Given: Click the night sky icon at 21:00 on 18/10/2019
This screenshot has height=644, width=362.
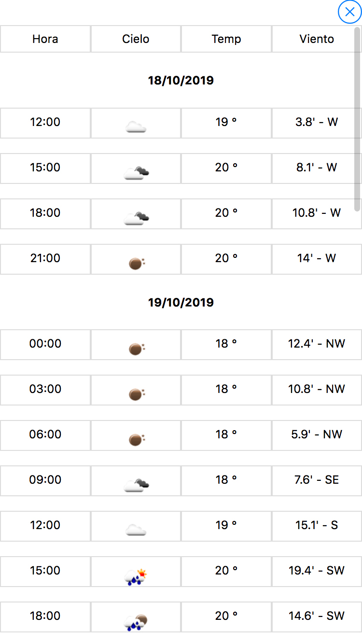Looking at the screenshot, I should coord(137,263).
